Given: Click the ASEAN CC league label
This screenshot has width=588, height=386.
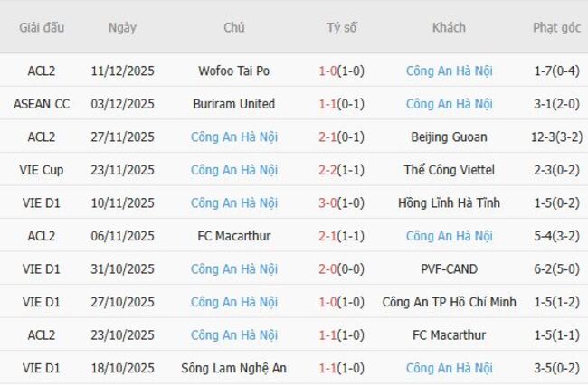Looking at the screenshot, I should click(x=42, y=104).
